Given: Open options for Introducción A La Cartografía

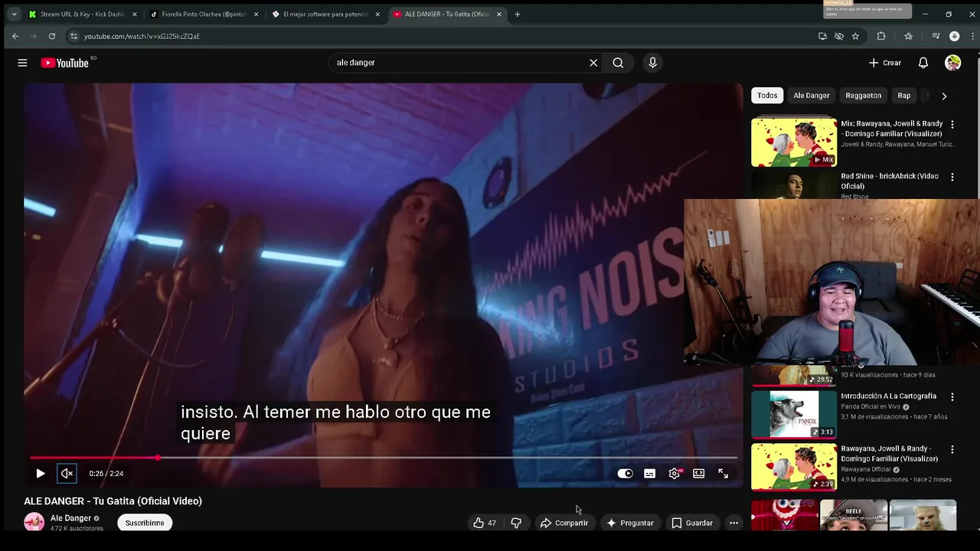Looking at the screenshot, I should click(x=952, y=397).
